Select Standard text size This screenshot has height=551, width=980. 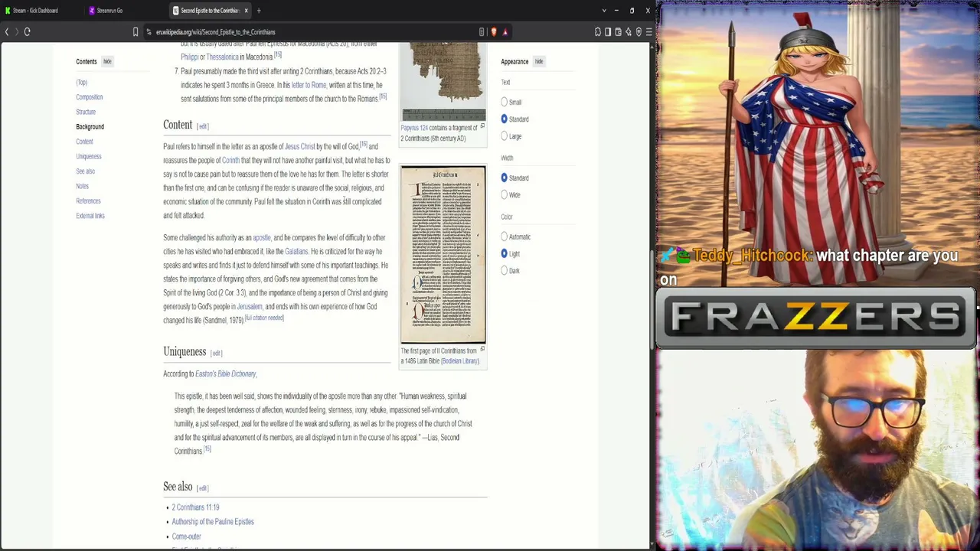(504, 119)
